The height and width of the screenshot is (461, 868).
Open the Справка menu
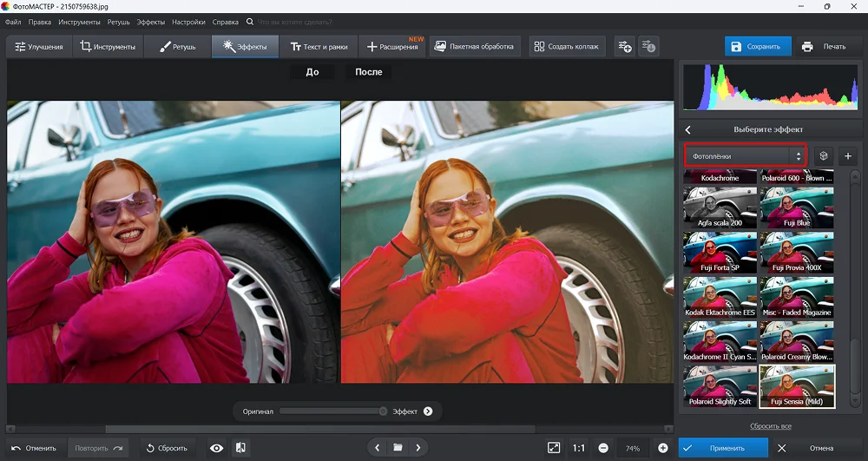[226, 22]
